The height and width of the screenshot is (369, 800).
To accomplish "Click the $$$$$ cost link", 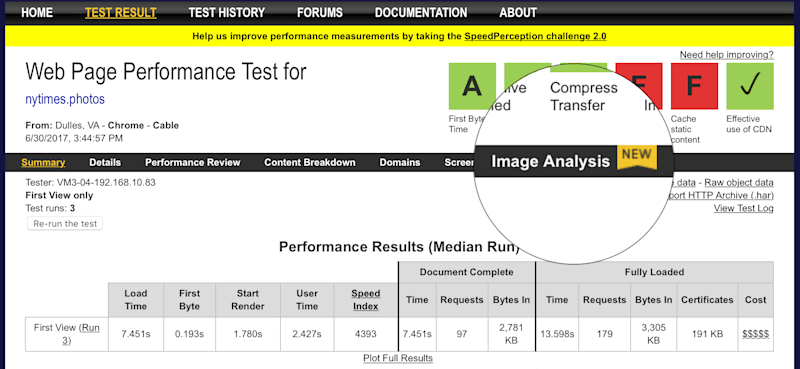I will (756, 334).
